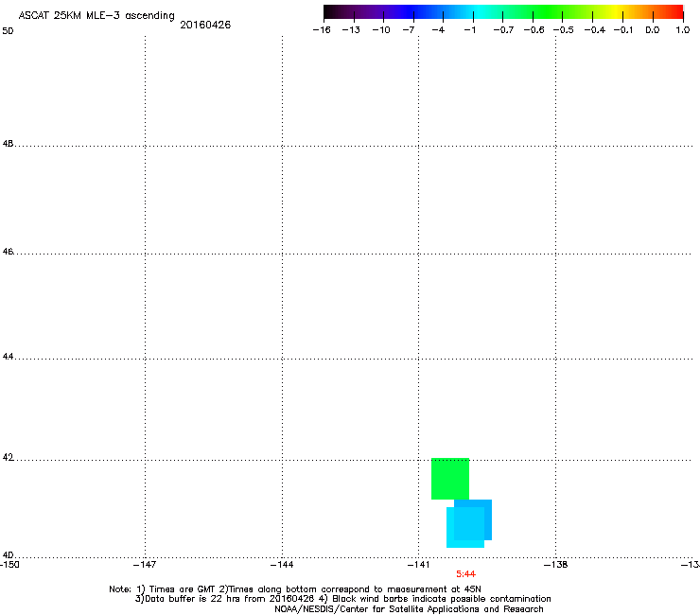Click the -0.1 colorbar label
The width and height of the screenshot is (700, 615).
click(x=623, y=30)
